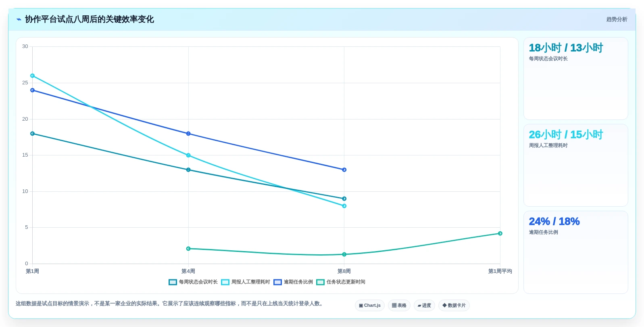Viewport: 644px width, 327px height.
Task: Click the 第1周 x-axis label
Action: 32,271
